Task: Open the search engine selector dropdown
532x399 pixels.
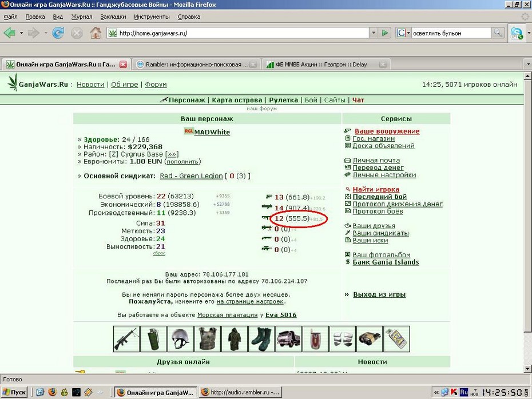Action: tap(404, 33)
